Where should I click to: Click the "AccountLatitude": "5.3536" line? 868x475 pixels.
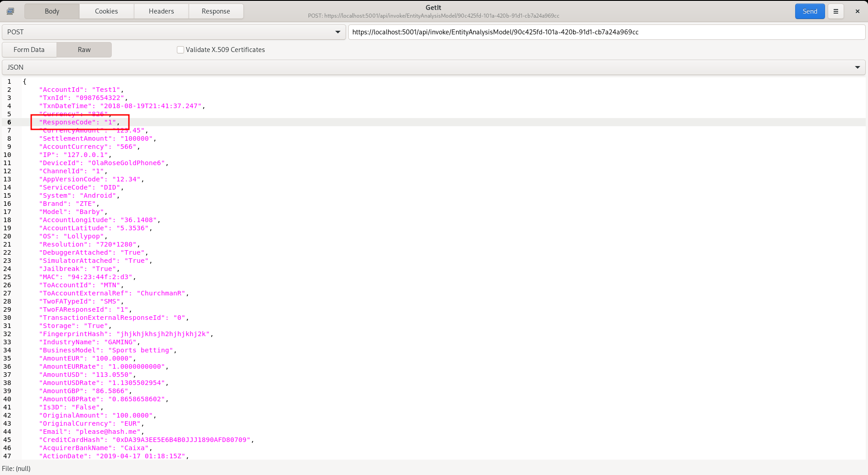95,228
